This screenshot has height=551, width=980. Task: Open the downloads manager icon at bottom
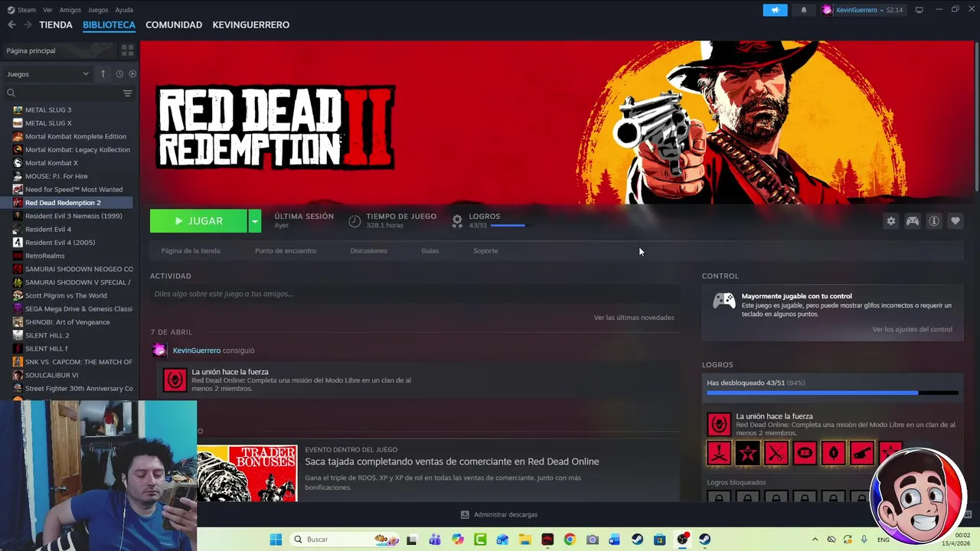[465, 514]
